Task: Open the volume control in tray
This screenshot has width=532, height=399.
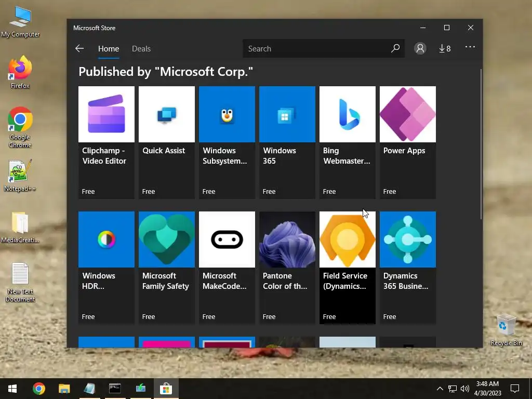Action: (465, 389)
